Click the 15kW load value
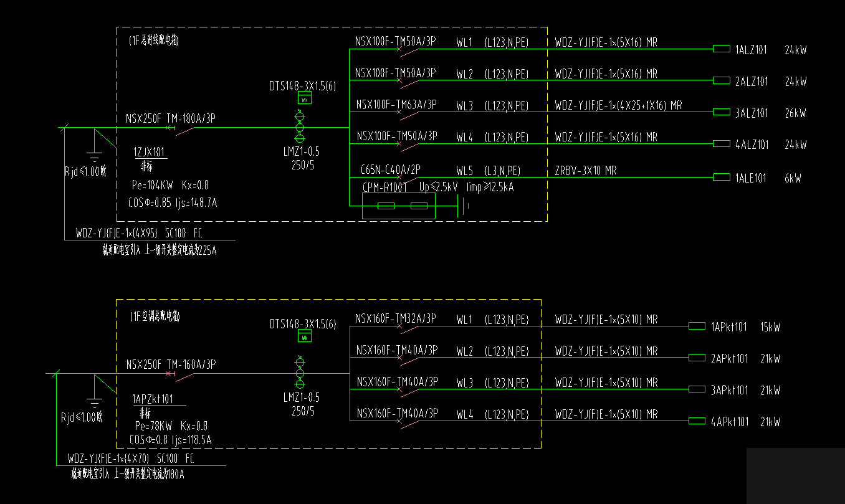This screenshot has height=504, width=845. [770, 326]
